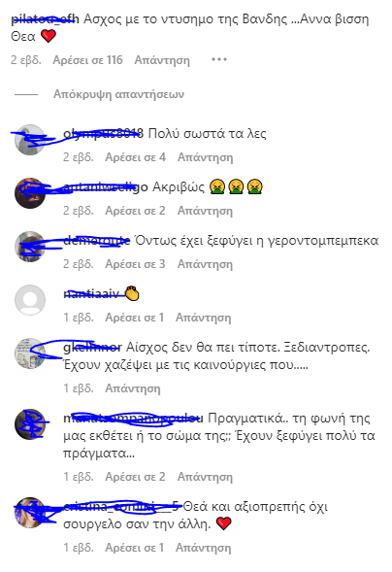Image resolution: width=392 pixels, height=572 pixels.
Task: View 4 likes on Πολύ σωστά comment
Action: 136,157
